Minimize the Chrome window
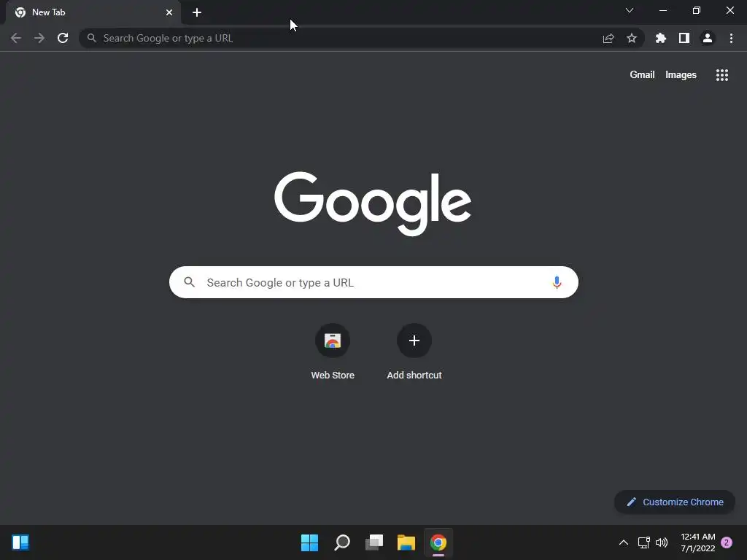 [663, 10]
